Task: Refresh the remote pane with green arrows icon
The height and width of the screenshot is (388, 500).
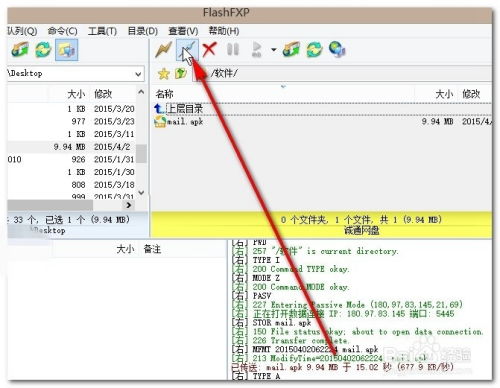Action: (315, 50)
